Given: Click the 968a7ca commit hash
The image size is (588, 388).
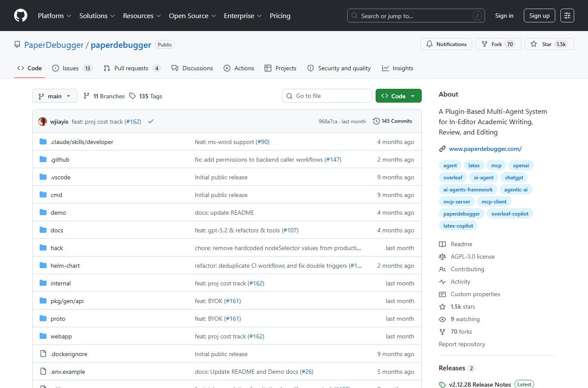Looking at the screenshot, I should pos(328,122).
